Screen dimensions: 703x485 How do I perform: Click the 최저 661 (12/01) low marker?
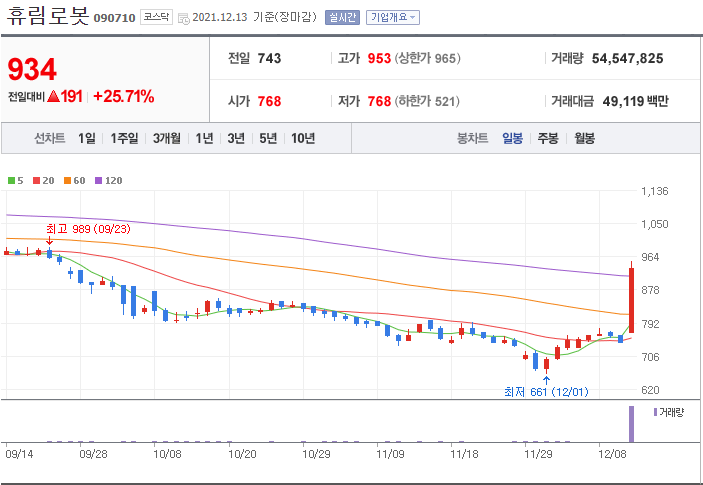[x=546, y=392]
